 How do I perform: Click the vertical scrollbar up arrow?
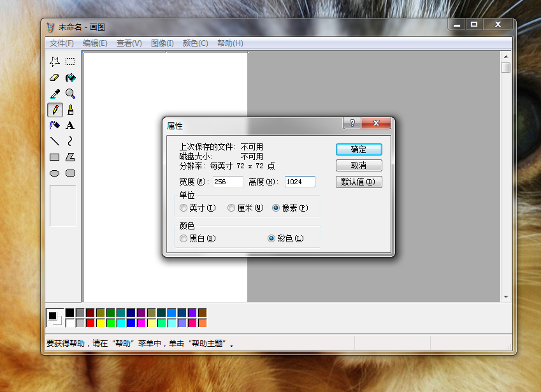point(506,57)
